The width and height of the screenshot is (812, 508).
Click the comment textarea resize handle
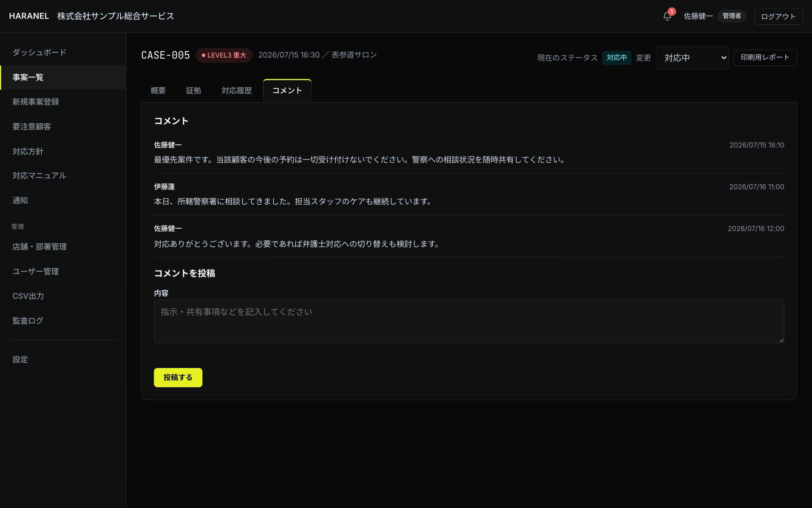click(x=781, y=340)
